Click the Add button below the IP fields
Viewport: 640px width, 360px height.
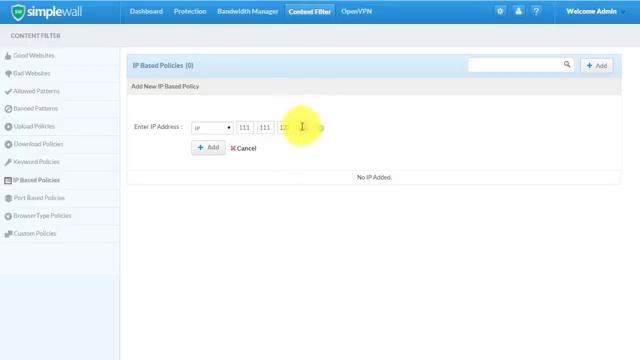[208, 147]
